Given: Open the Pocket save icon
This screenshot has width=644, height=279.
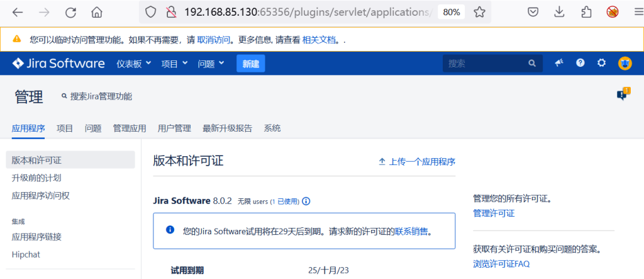Looking at the screenshot, I should pyautogui.click(x=533, y=13).
